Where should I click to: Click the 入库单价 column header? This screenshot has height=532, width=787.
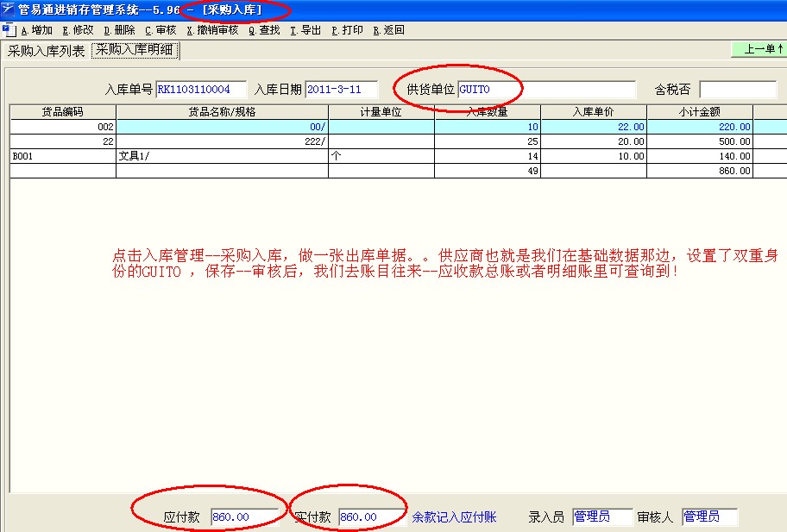pos(594,112)
